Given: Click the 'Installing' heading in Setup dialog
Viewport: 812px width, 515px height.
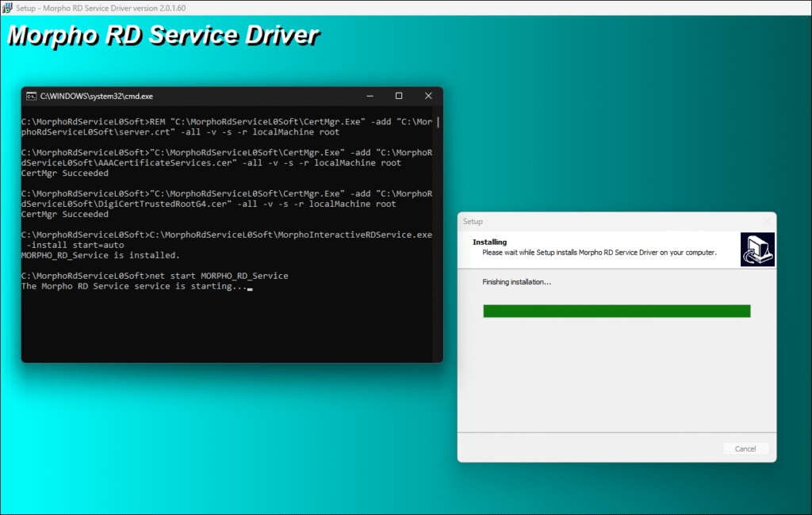Looking at the screenshot, I should [x=489, y=242].
